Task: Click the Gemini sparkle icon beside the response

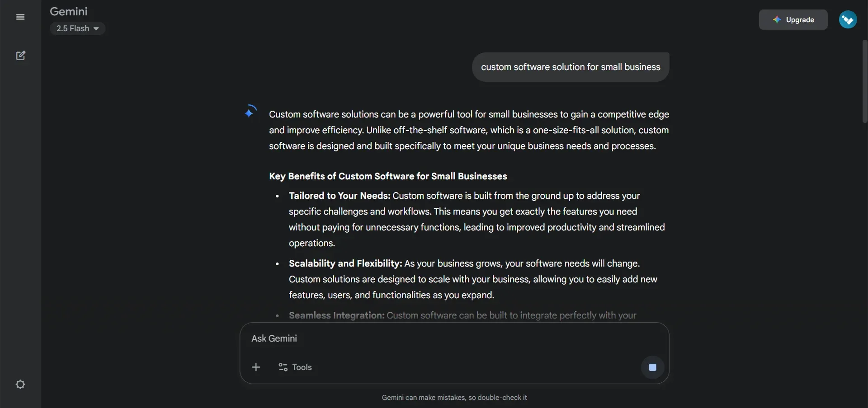Action: pos(250,111)
